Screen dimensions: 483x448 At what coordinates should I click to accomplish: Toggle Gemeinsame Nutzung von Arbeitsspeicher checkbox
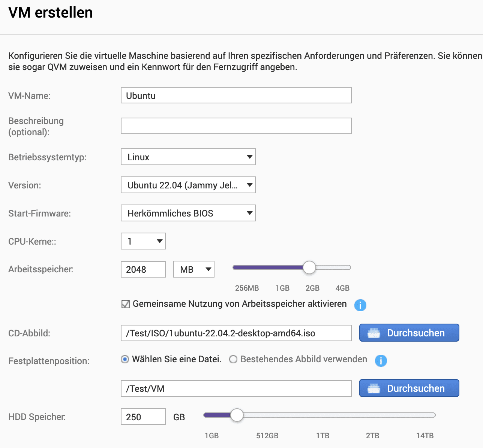(x=126, y=304)
